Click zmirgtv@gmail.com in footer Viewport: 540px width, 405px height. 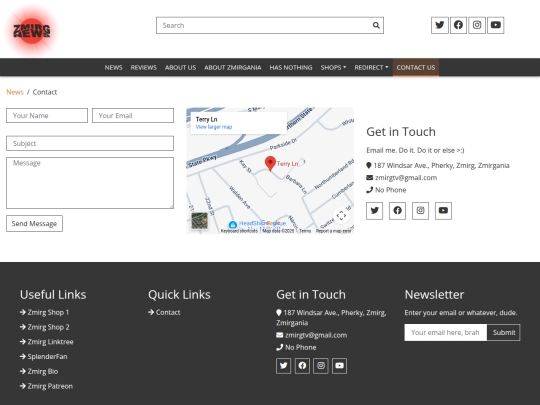pyautogui.click(x=316, y=335)
